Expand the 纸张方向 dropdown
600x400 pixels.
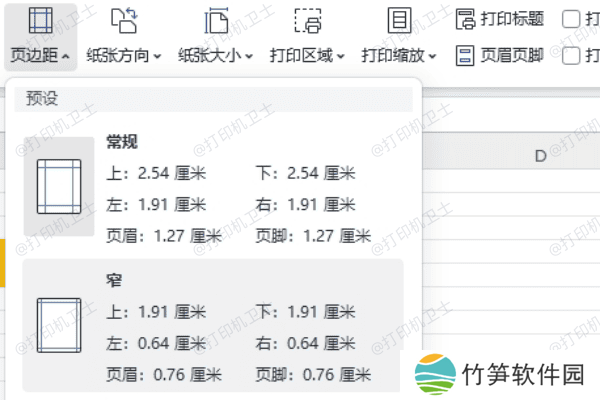point(157,57)
